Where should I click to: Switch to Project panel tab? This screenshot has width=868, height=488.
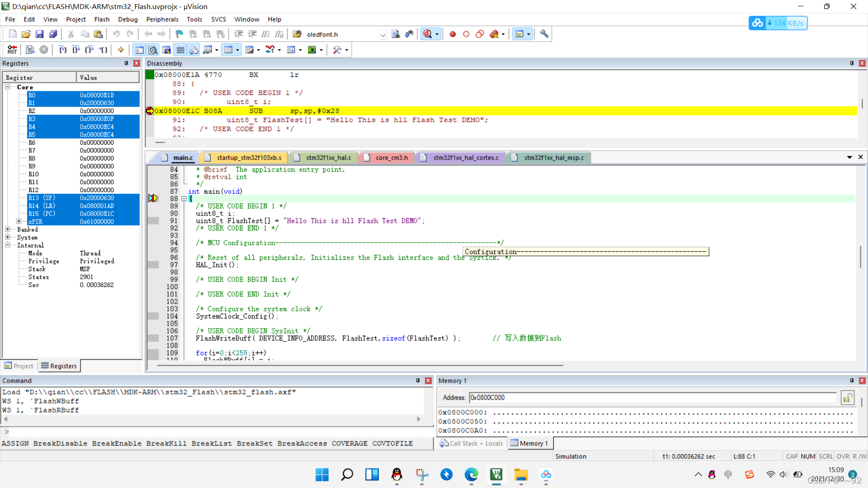[x=19, y=366]
